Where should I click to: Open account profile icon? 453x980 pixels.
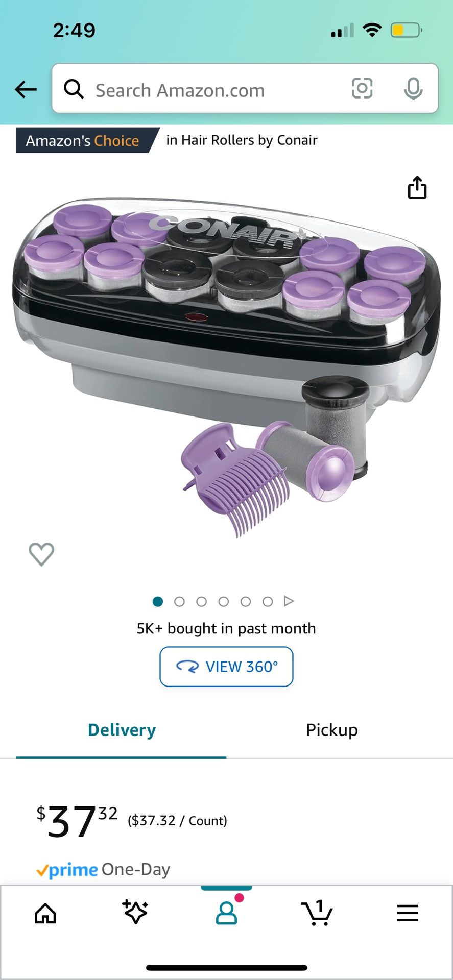tap(226, 913)
